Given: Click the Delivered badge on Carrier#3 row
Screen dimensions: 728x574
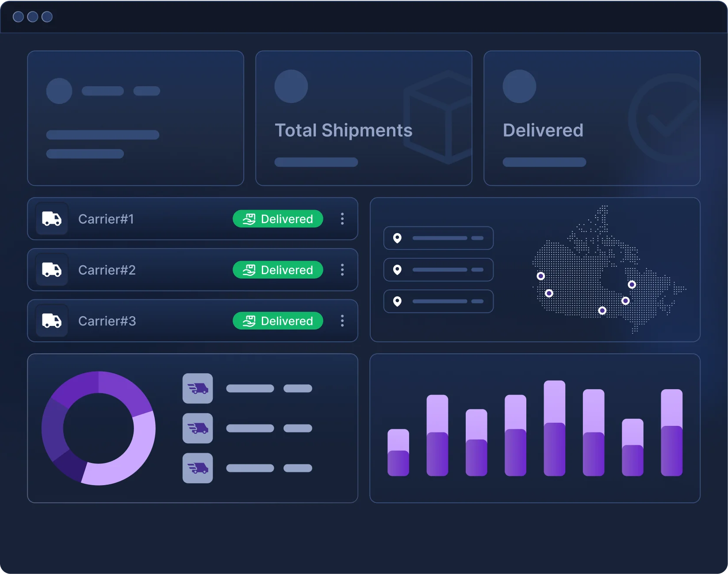Looking at the screenshot, I should 278,321.
